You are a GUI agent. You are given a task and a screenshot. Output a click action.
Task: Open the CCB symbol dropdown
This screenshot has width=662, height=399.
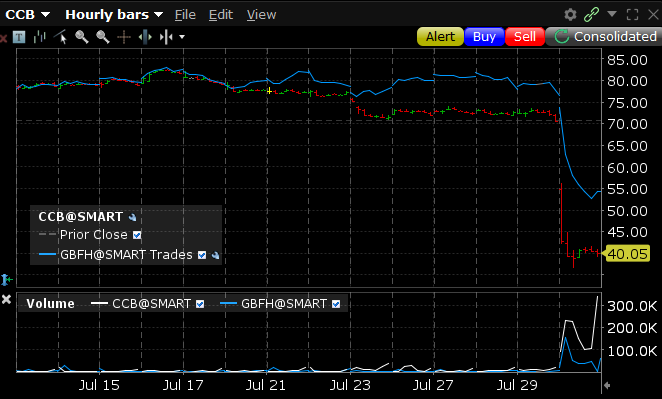tap(27, 15)
